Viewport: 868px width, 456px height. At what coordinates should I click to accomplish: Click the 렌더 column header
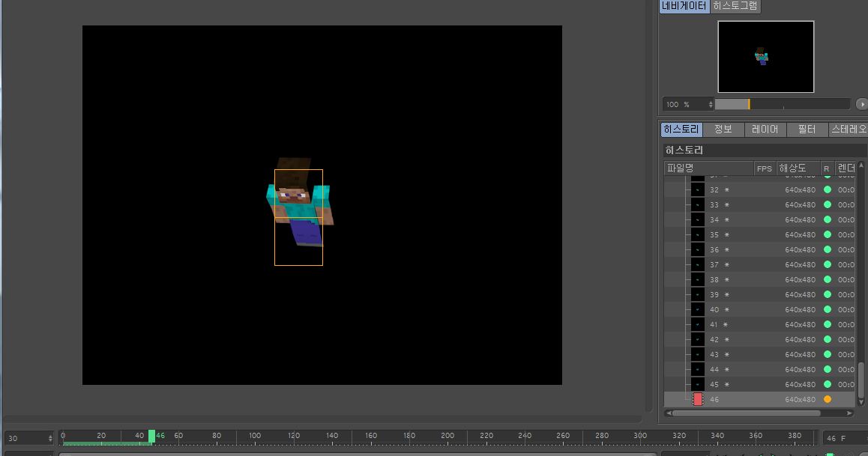point(846,168)
